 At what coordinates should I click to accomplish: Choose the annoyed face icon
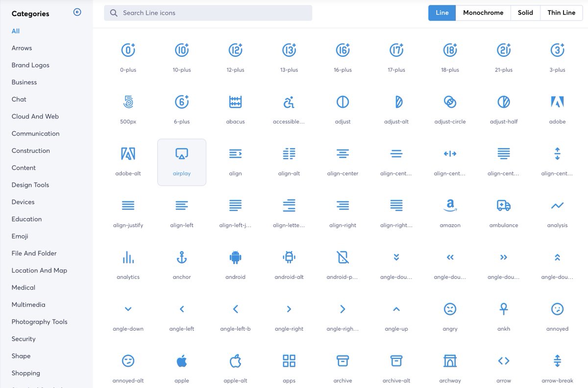[x=557, y=309]
